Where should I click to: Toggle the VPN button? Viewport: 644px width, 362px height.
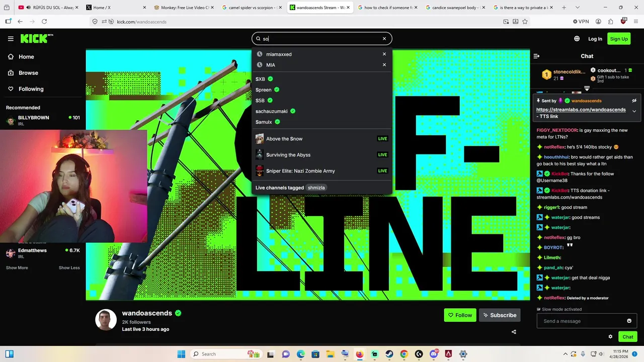[x=581, y=22]
